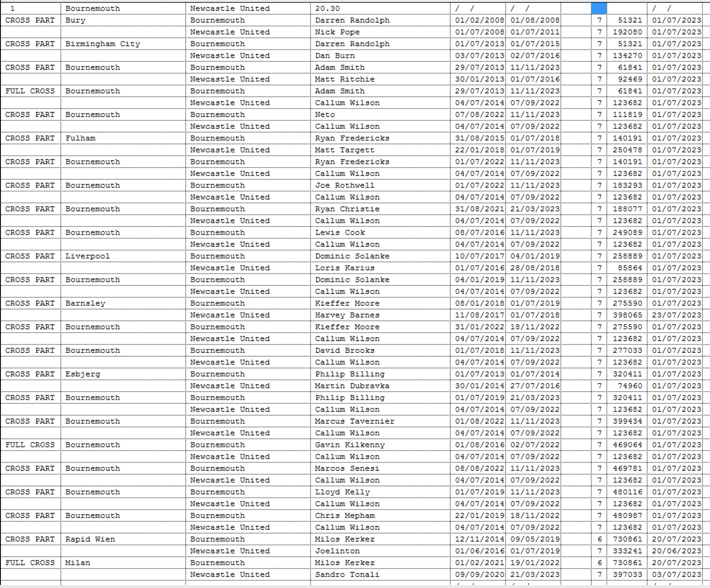Click the Gavin Kilkenny cell
This screenshot has height=588, width=710.
coord(380,445)
